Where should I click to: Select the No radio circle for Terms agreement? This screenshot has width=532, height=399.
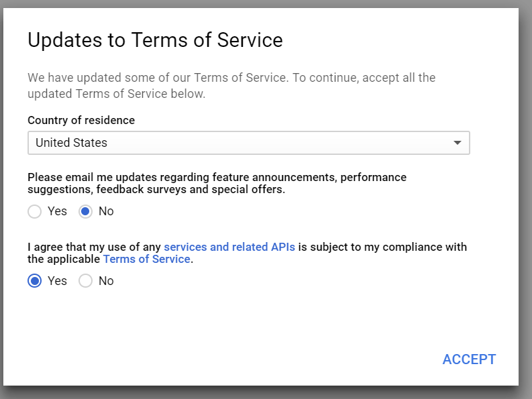(86, 281)
